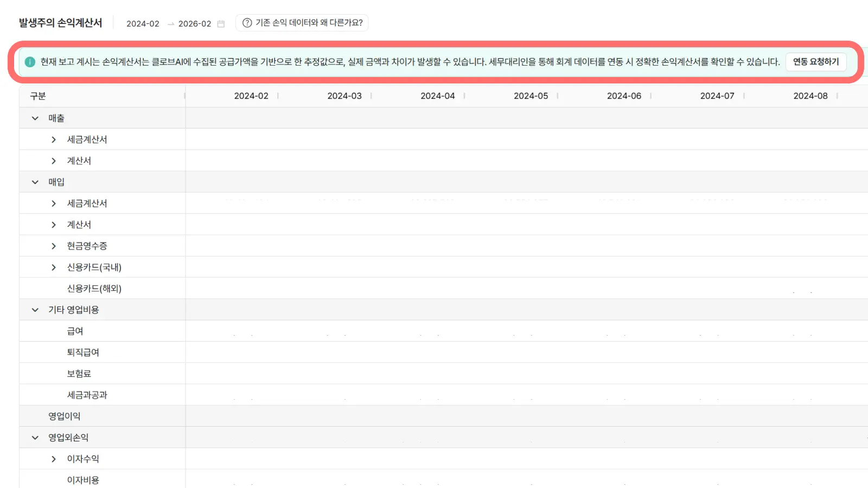Click the calendar icon beside the date range
The image size is (868, 488).
pyautogui.click(x=221, y=24)
